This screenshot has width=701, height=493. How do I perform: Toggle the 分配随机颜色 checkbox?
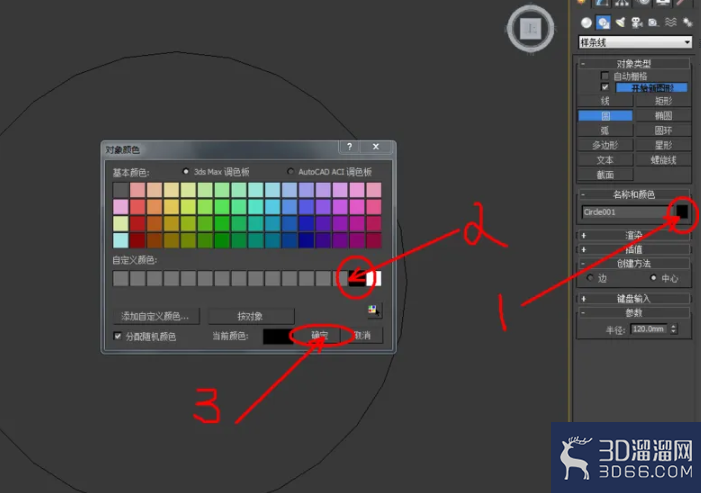coord(118,336)
